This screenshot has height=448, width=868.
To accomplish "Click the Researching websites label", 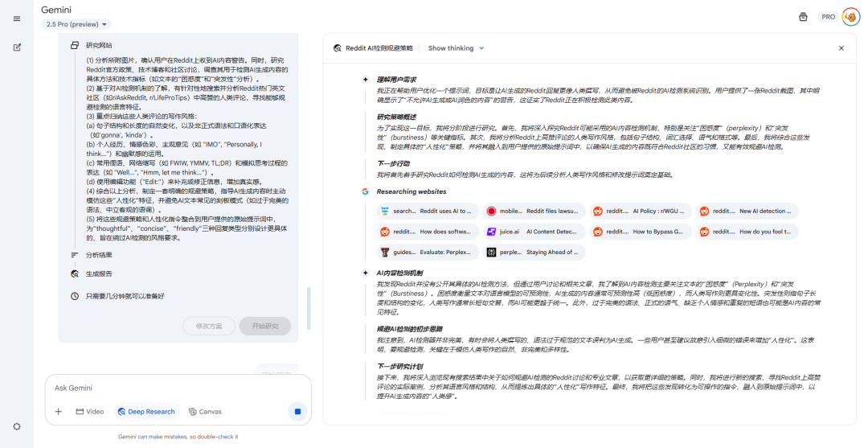I will click(411, 191).
